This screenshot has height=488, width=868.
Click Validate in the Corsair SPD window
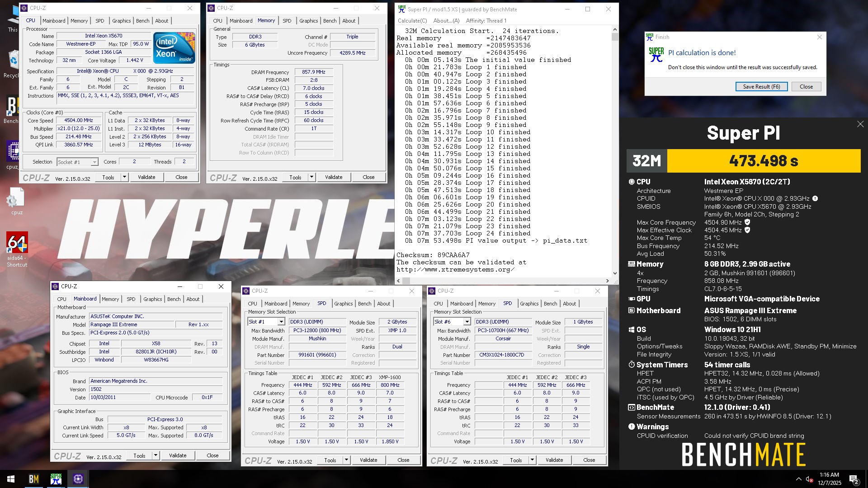point(554,460)
